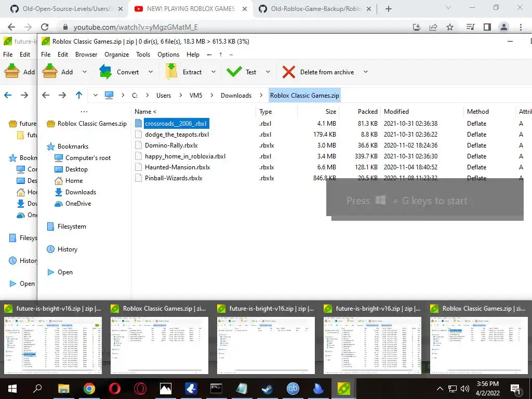Sort by the Name column header
532x399 pixels.
pos(145,112)
